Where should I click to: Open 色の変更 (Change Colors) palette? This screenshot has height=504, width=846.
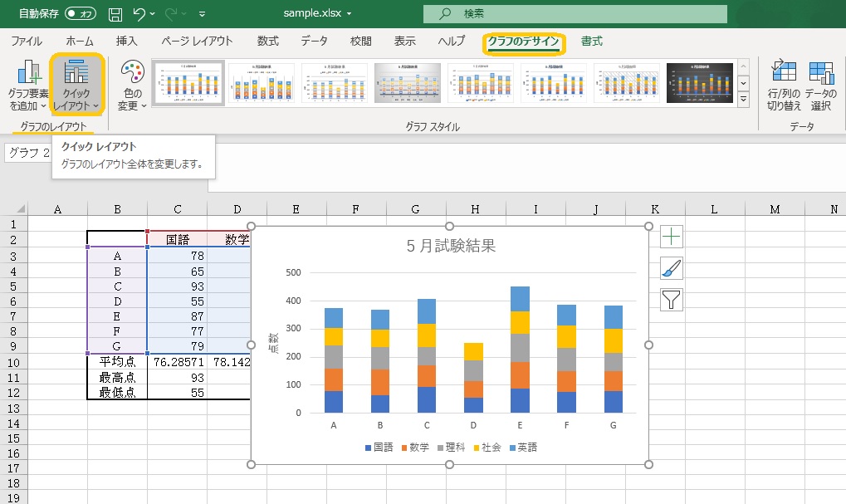click(132, 85)
